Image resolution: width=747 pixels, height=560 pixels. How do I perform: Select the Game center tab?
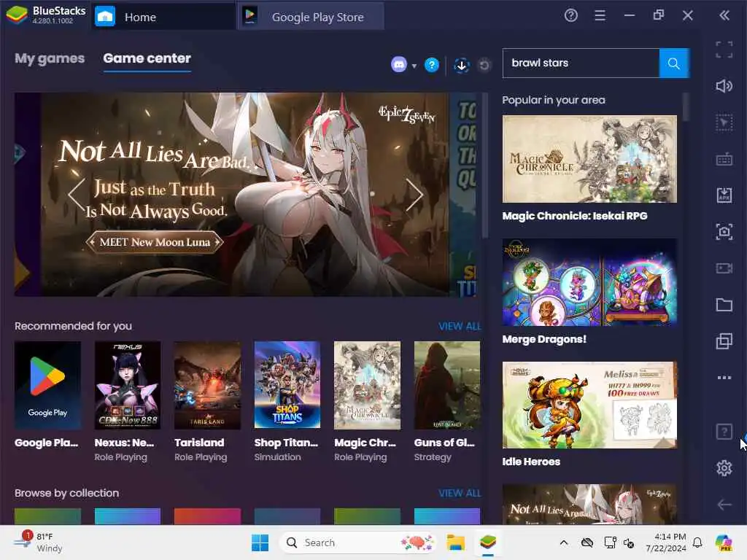pyautogui.click(x=147, y=58)
